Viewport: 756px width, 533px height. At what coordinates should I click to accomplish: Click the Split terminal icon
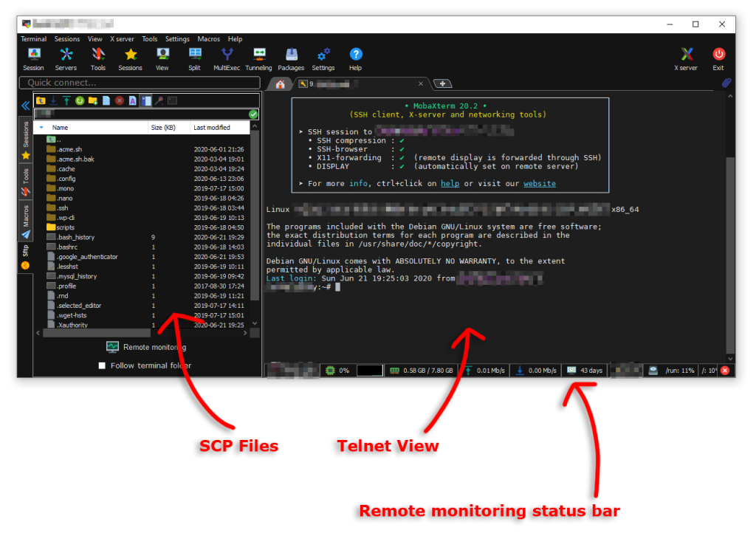(x=195, y=59)
